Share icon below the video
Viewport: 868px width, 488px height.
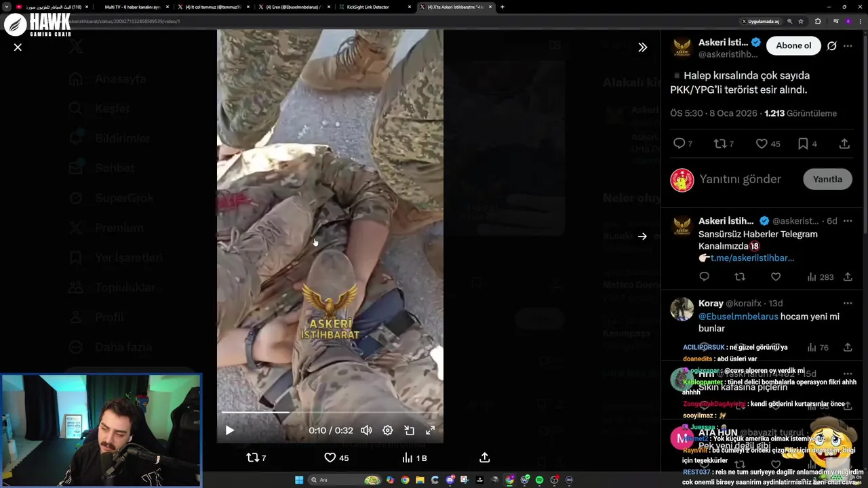484,458
